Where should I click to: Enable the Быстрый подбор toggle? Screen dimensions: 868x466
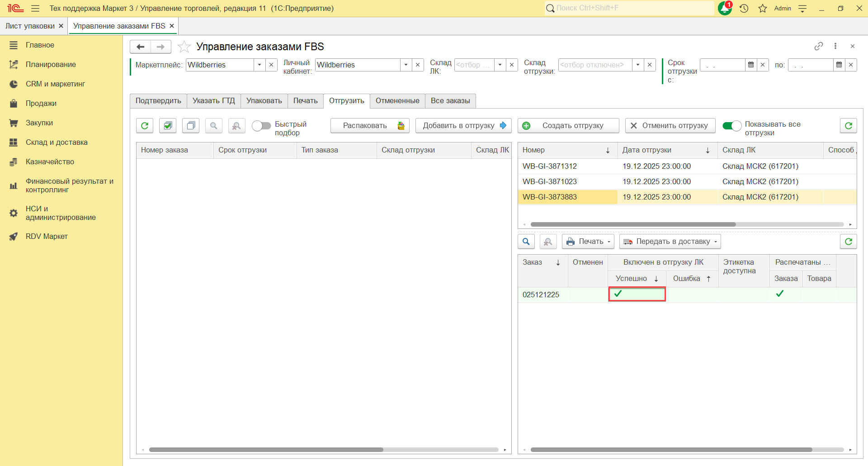[261, 125]
